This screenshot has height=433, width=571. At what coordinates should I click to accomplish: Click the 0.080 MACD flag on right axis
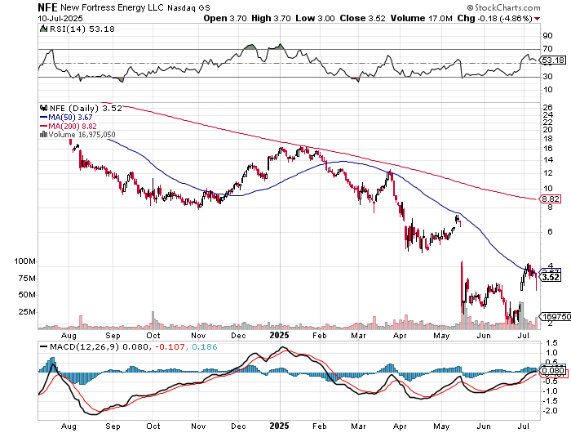[553, 371]
